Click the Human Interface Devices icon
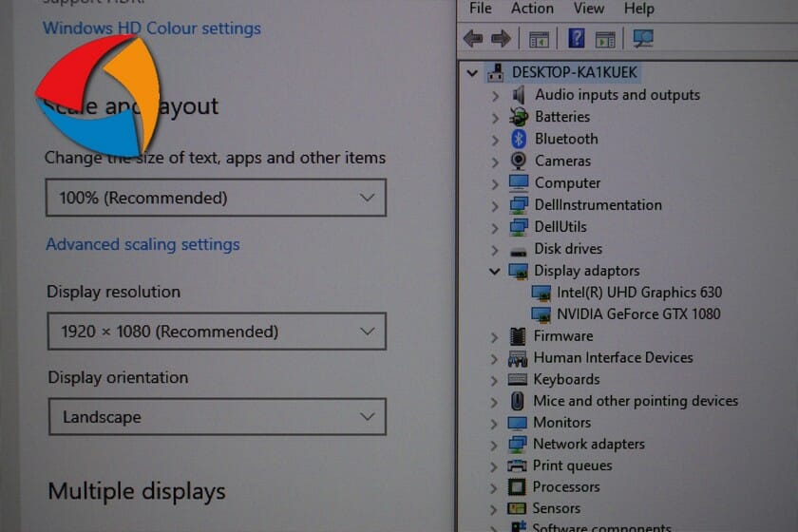The width and height of the screenshot is (798, 532). tap(518, 358)
